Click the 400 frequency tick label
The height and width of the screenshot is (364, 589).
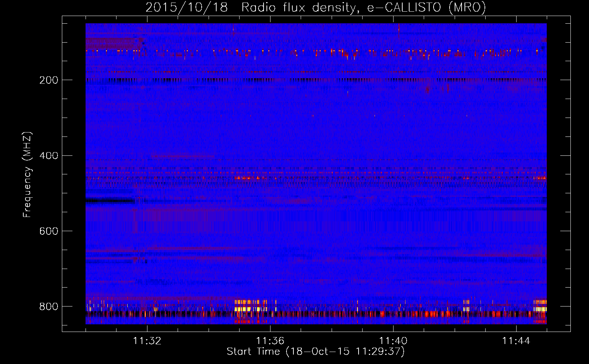click(x=49, y=156)
